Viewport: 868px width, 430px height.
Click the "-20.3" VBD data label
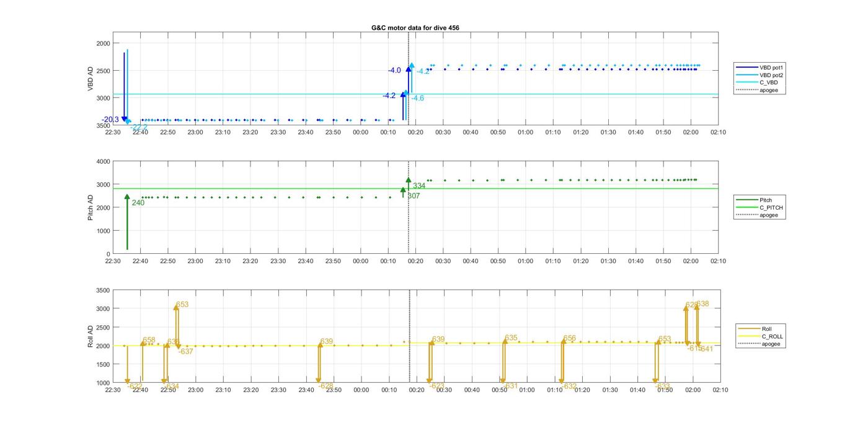[110, 120]
